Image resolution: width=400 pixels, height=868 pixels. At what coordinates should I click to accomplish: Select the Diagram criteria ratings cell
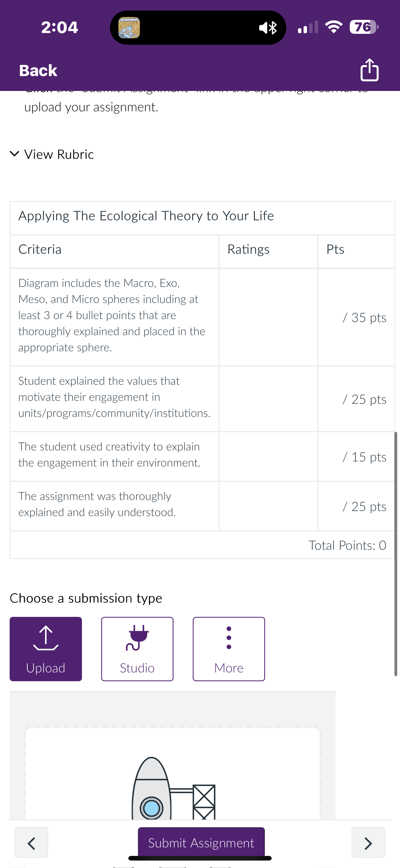pyautogui.click(x=268, y=317)
